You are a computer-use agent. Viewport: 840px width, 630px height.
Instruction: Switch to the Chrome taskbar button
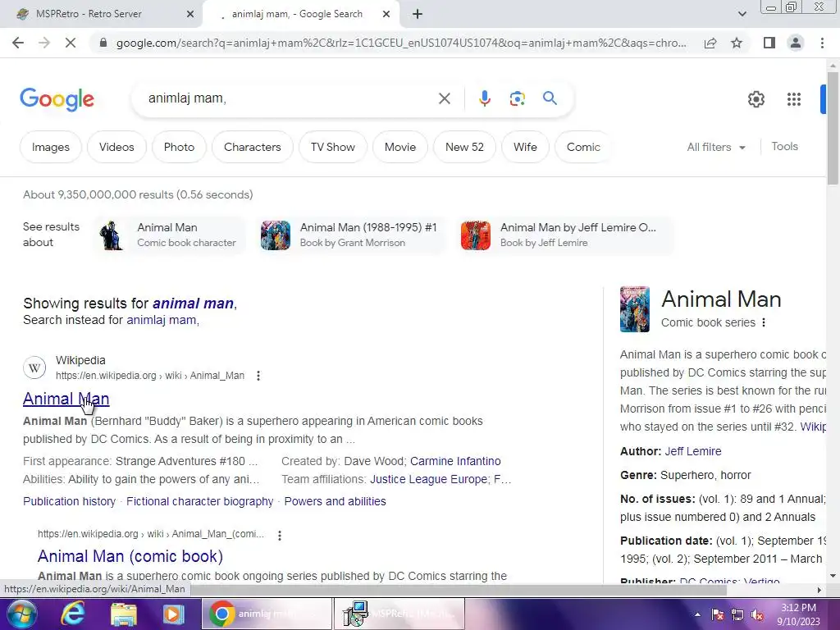pyautogui.click(x=267, y=614)
